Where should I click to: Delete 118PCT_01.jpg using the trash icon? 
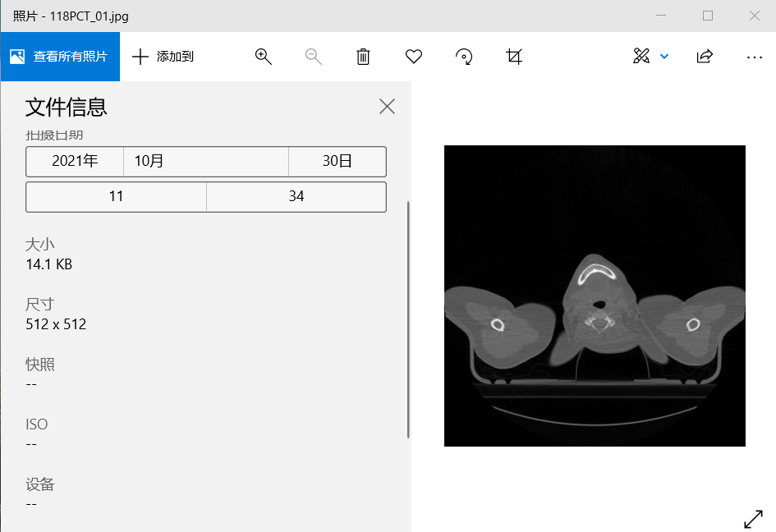(363, 56)
